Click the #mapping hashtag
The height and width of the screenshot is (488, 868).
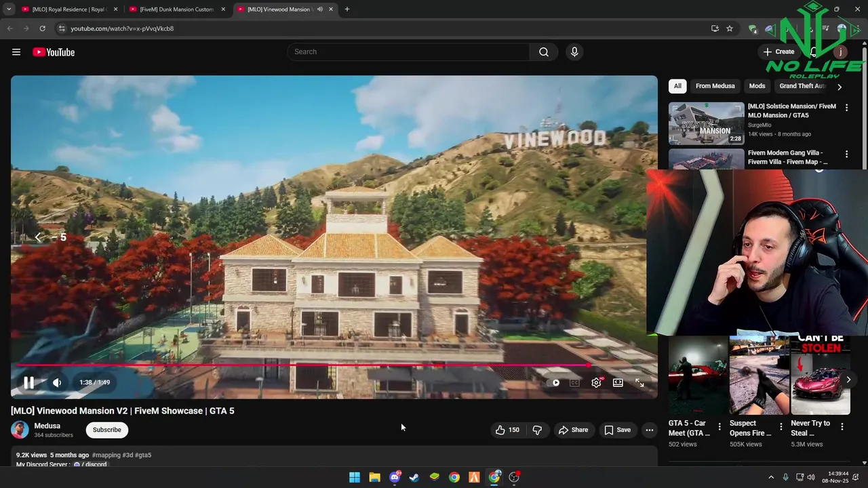[106, 455]
